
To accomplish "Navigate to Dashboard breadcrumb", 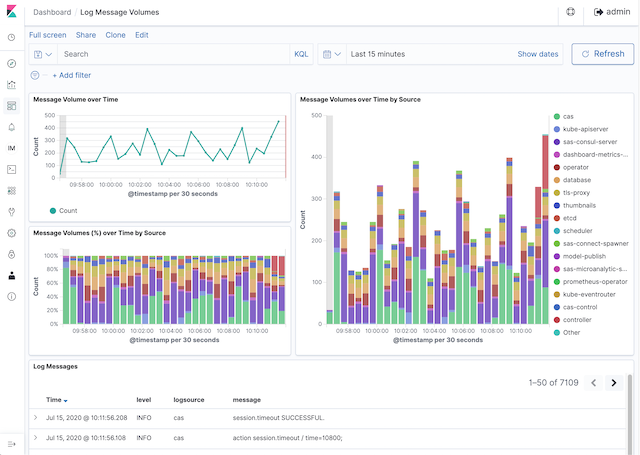I will coord(52,12).
